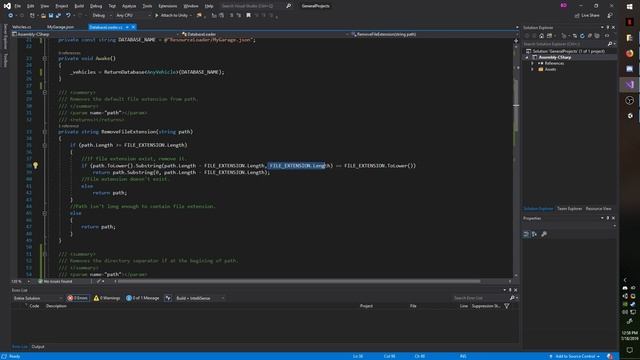Screen dimensions: 640x360
Task: Click the editor horizontal scrollbar
Action: [299, 281]
